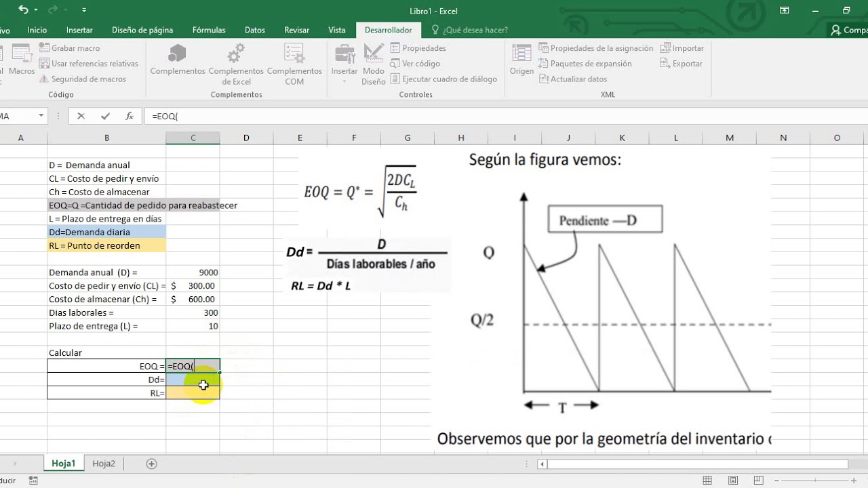The width and height of the screenshot is (868, 488).
Task: Switch to the Revisar tab
Action: [x=297, y=30]
